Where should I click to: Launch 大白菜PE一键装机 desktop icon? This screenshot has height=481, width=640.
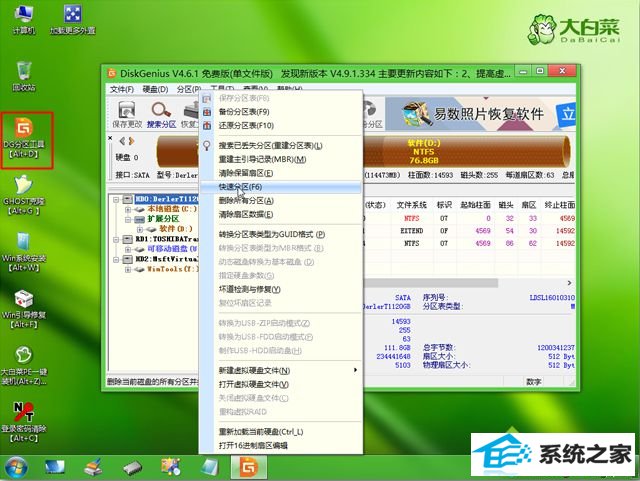pos(24,366)
